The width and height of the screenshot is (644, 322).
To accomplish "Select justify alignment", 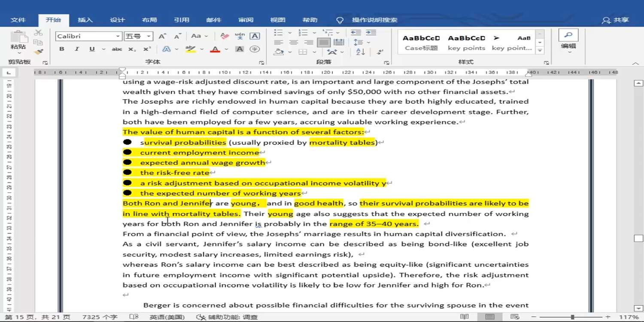I will point(324,43).
